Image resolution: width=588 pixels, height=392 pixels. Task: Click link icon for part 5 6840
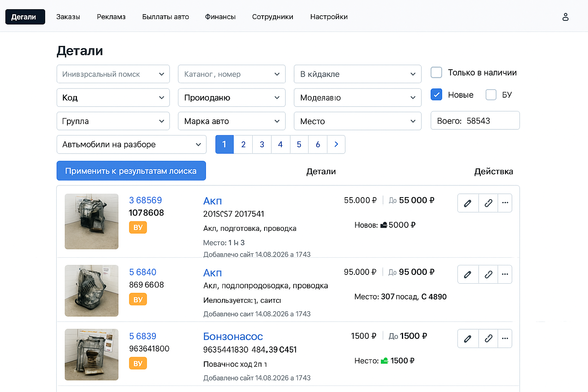pyautogui.click(x=488, y=274)
